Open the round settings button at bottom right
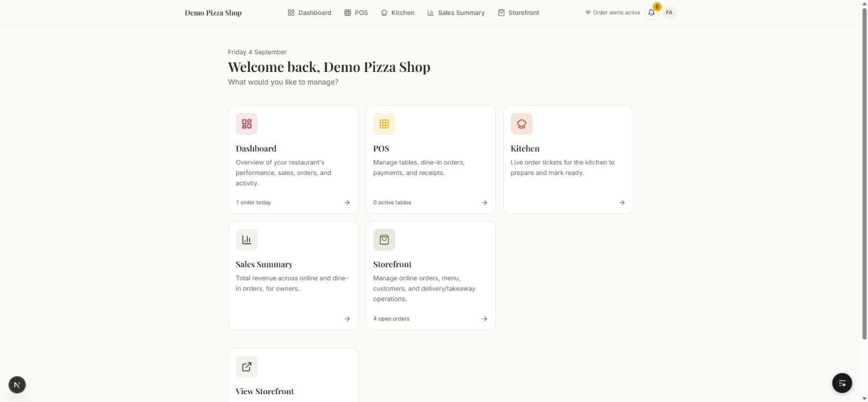 pos(842,383)
